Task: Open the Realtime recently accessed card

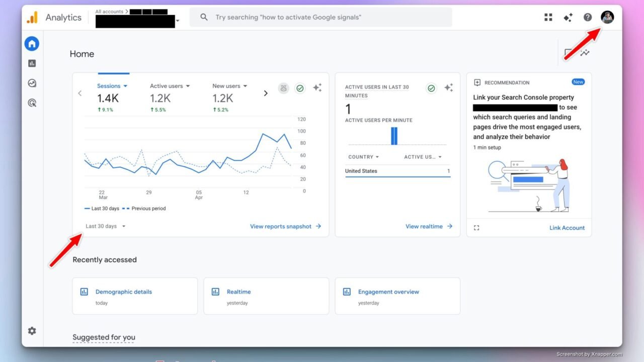Action: tap(266, 296)
